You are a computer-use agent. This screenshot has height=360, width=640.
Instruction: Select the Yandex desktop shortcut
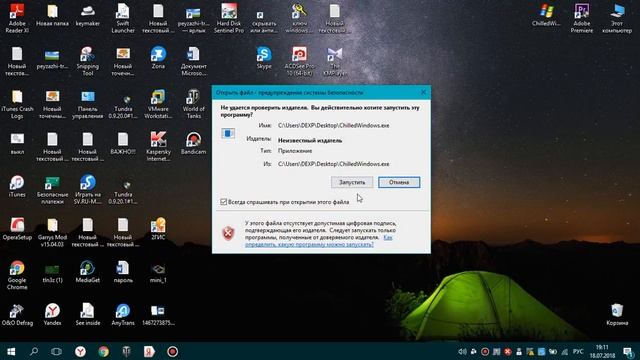tap(52, 315)
